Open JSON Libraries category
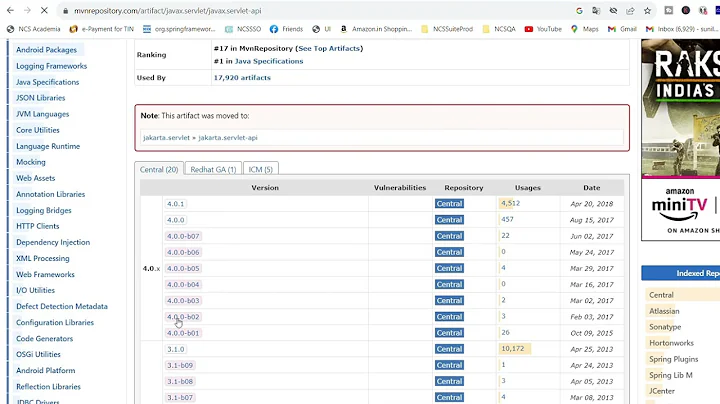Screen dimensions: 720x404 40,98
